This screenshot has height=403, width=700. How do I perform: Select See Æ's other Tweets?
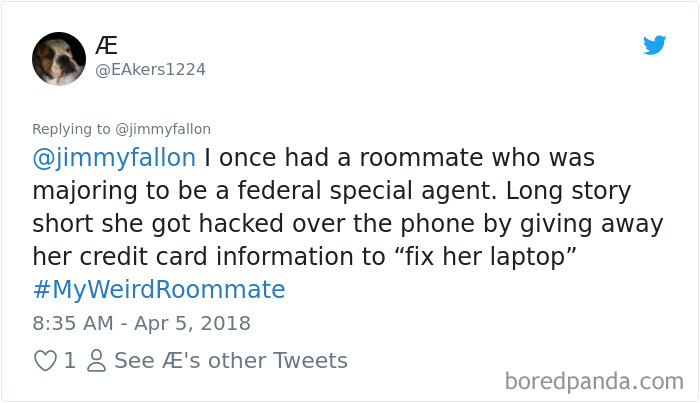point(230,360)
